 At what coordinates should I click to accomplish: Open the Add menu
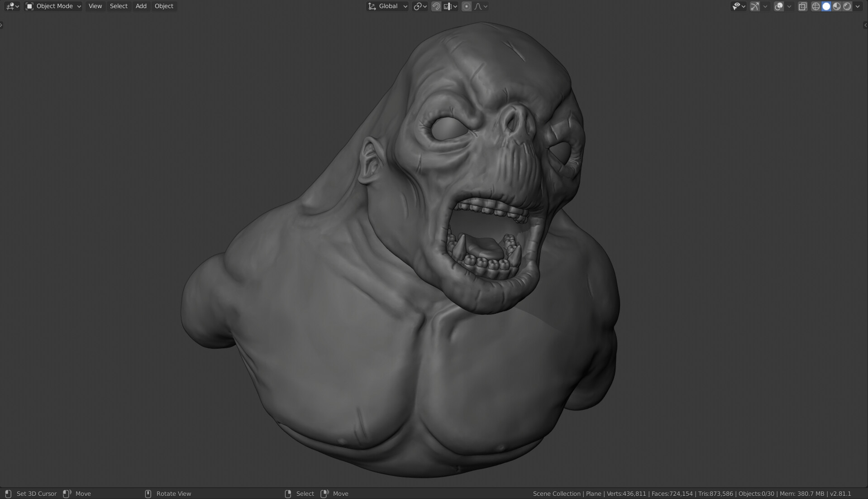click(140, 6)
